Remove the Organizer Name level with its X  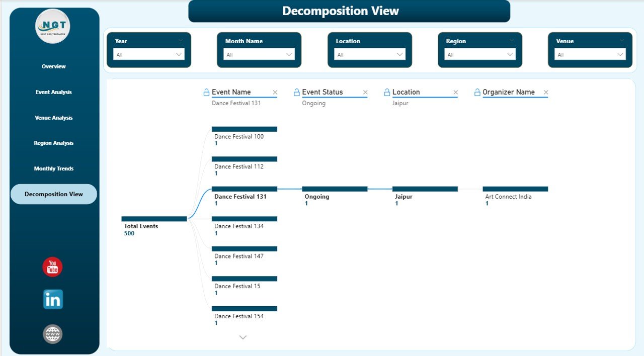(x=546, y=92)
